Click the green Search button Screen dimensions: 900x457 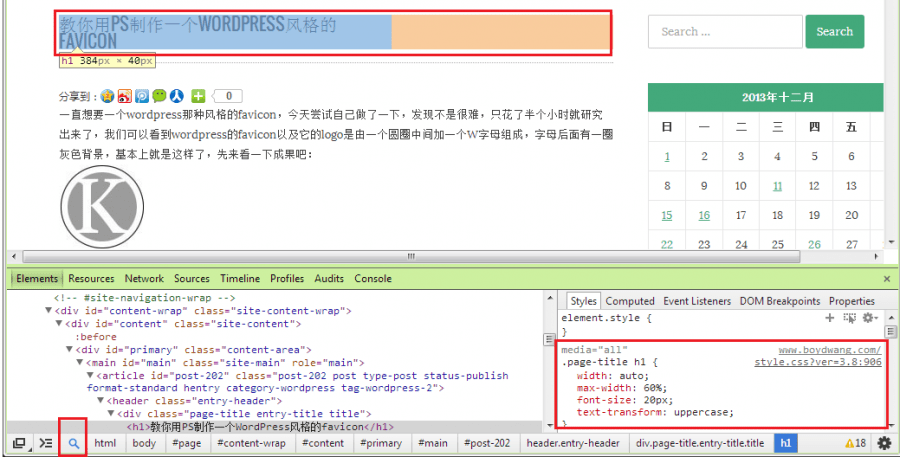(x=833, y=32)
